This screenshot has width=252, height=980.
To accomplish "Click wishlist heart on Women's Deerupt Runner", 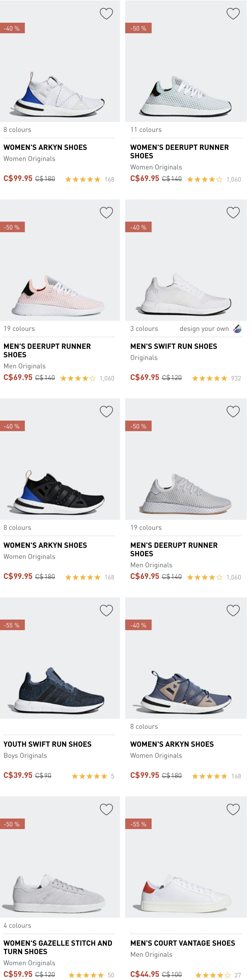I will tap(233, 14).
